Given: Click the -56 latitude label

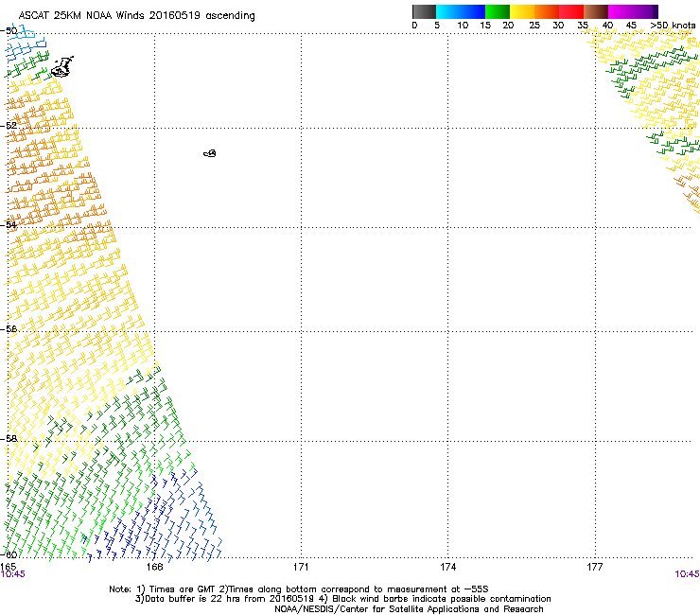Looking at the screenshot, I should (9, 328).
